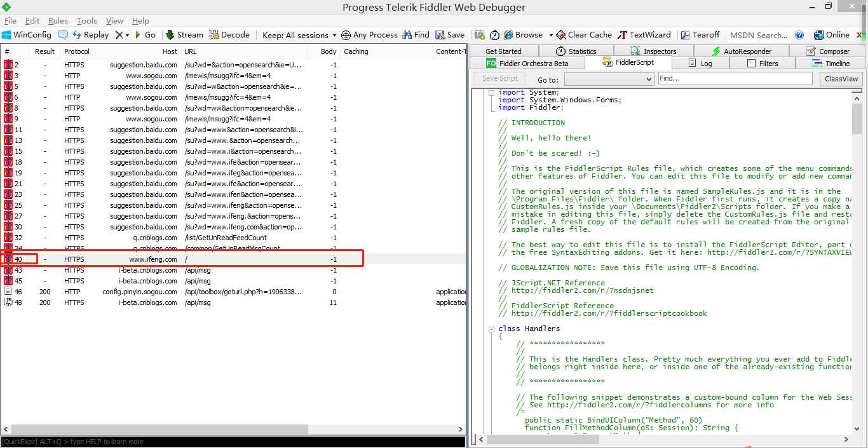Click the session list horizontal scrollbar

pyautogui.click(x=233, y=429)
